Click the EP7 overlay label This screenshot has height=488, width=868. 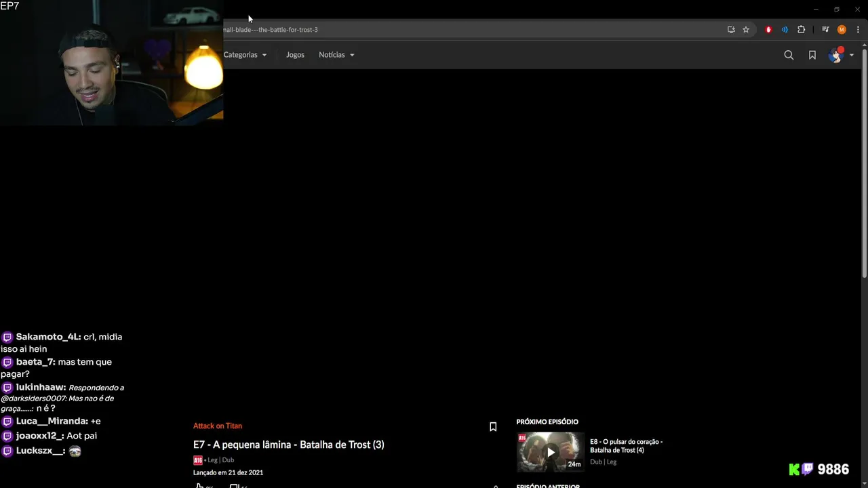9,6
